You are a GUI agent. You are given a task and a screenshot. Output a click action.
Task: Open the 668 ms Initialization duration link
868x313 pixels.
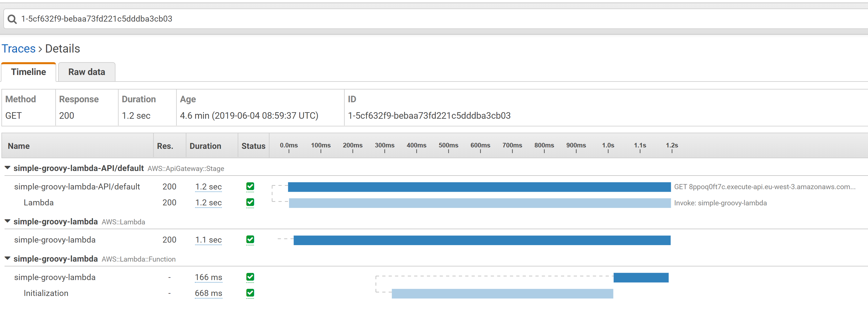point(208,293)
